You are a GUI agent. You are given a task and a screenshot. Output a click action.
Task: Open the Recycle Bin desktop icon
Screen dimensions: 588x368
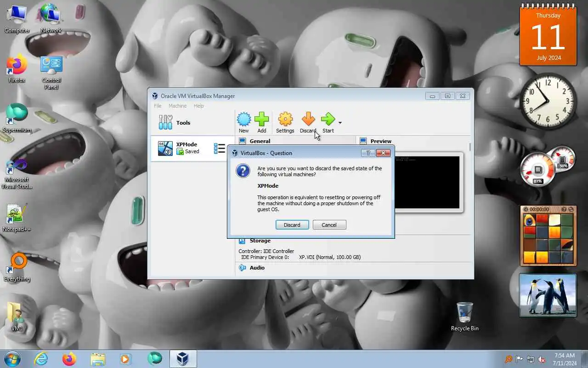(x=464, y=316)
